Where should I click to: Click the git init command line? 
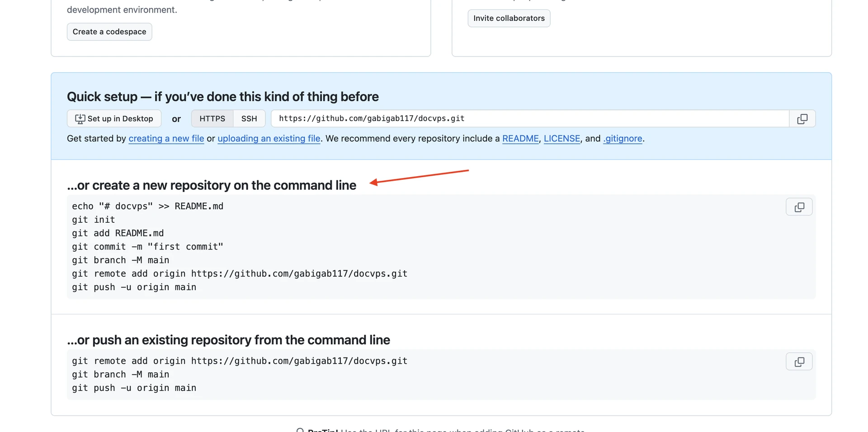pyautogui.click(x=94, y=220)
